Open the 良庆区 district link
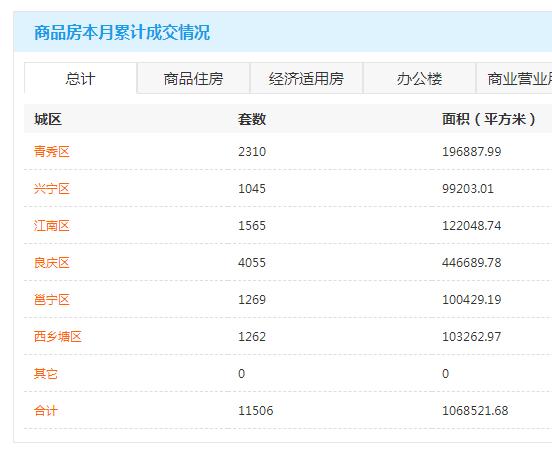552x452 pixels. click(x=51, y=263)
